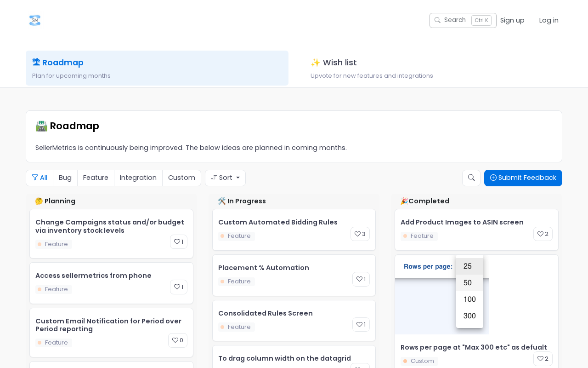588x368 pixels.
Task: Upvote Consolidated Rules Screen heart
Action: click(x=361, y=325)
